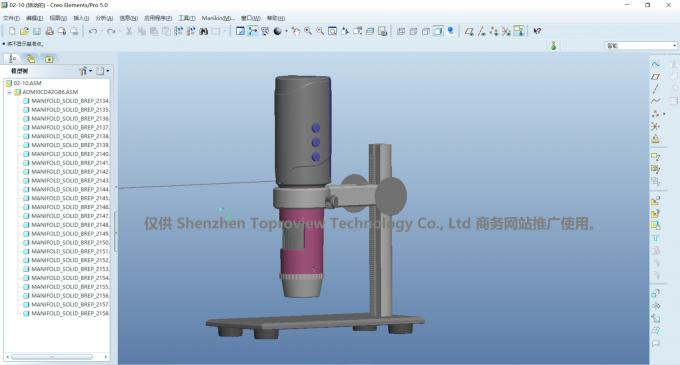Click the context Help arrow icon
The width and height of the screenshot is (680, 365).
[x=537, y=31]
